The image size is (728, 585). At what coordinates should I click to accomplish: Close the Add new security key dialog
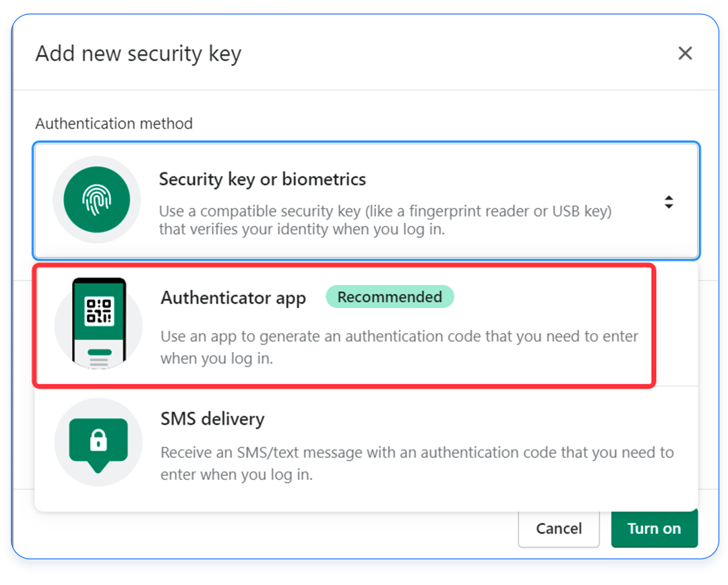pos(685,53)
